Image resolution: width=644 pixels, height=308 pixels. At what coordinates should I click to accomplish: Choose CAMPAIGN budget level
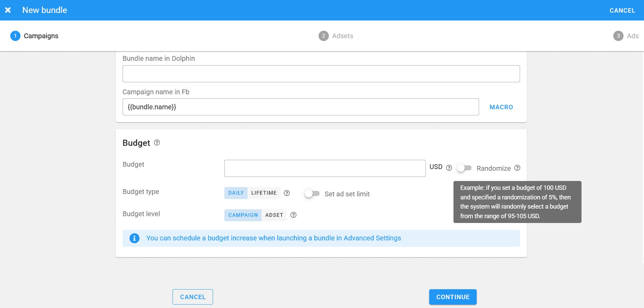click(243, 215)
